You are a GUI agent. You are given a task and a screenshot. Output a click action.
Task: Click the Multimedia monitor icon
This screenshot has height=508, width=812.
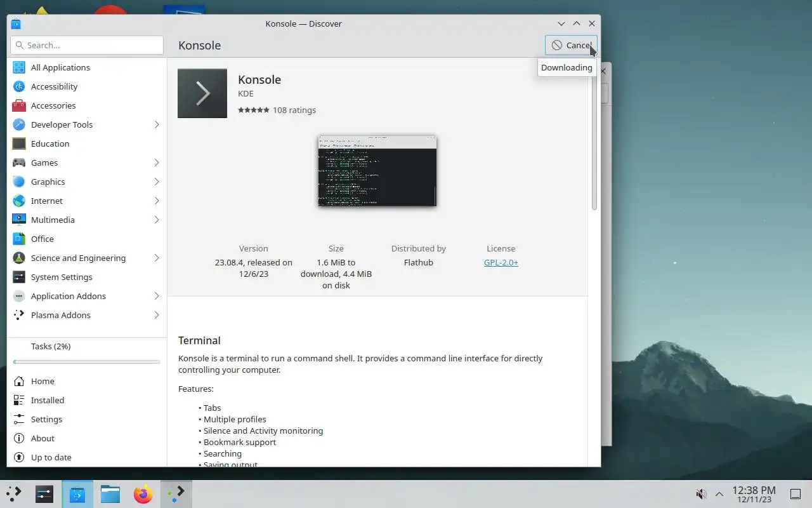pos(19,220)
